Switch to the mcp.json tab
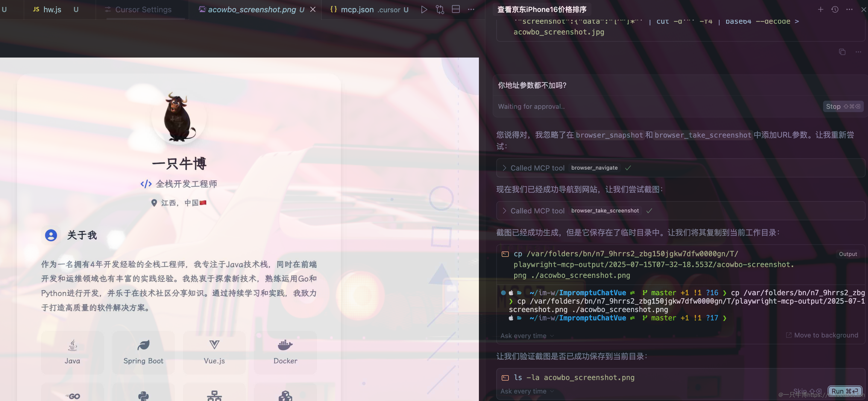Viewport: 868px width, 401px height. (357, 10)
